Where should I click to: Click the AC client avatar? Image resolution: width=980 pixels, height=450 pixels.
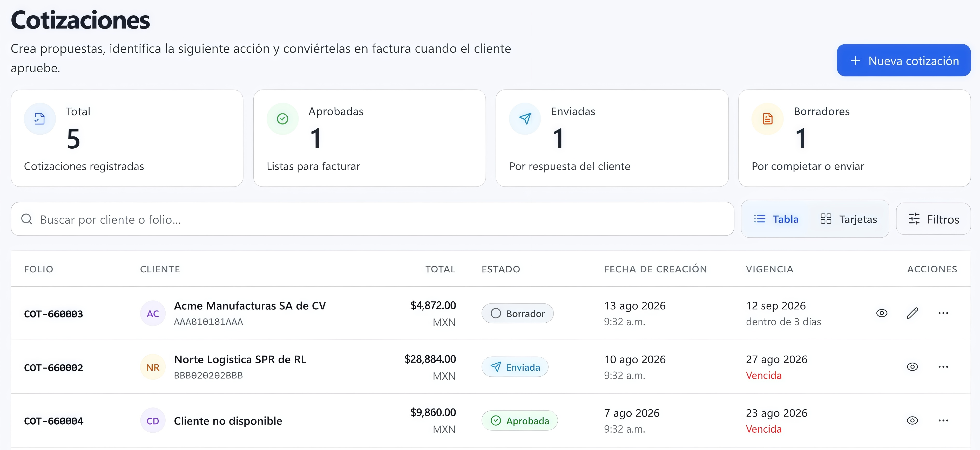point(153,314)
